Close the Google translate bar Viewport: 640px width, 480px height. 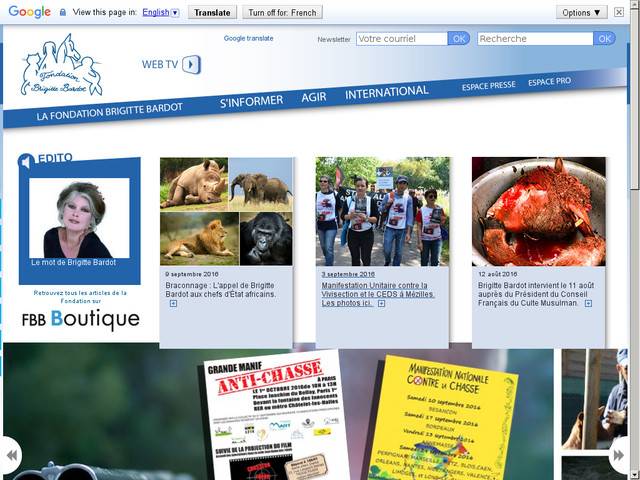(x=619, y=12)
